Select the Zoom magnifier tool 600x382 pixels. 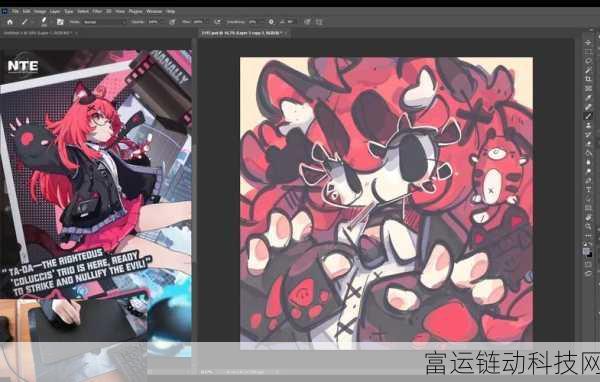pyautogui.click(x=589, y=227)
